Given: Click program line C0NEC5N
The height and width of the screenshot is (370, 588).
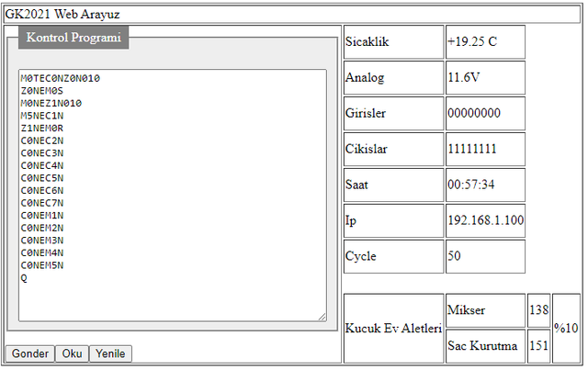Looking at the screenshot, I should 42,178.
